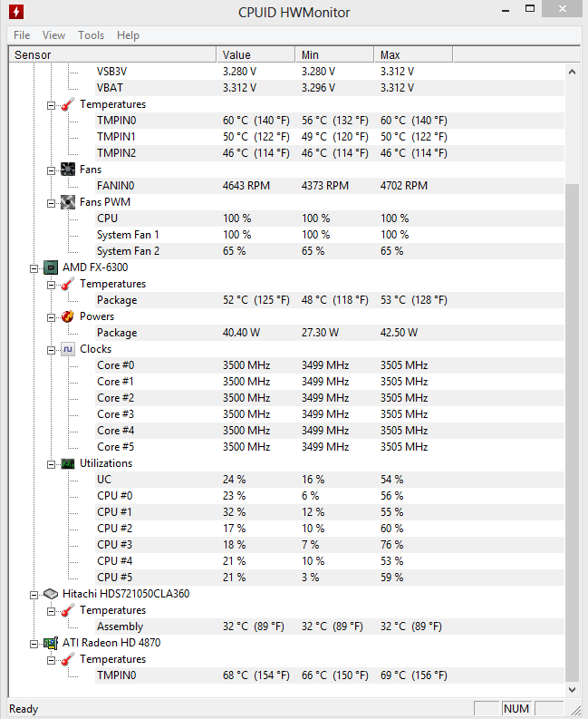Viewport: 588px width, 719px height.
Task: Collapse the Fans PWM group
Action: click(51, 203)
